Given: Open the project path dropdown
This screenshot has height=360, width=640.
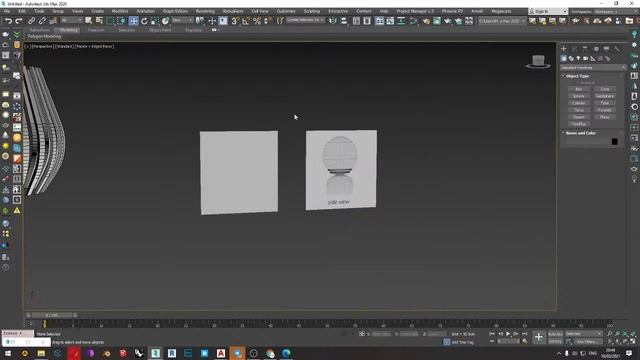Looking at the screenshot, I should click(502, 21).
